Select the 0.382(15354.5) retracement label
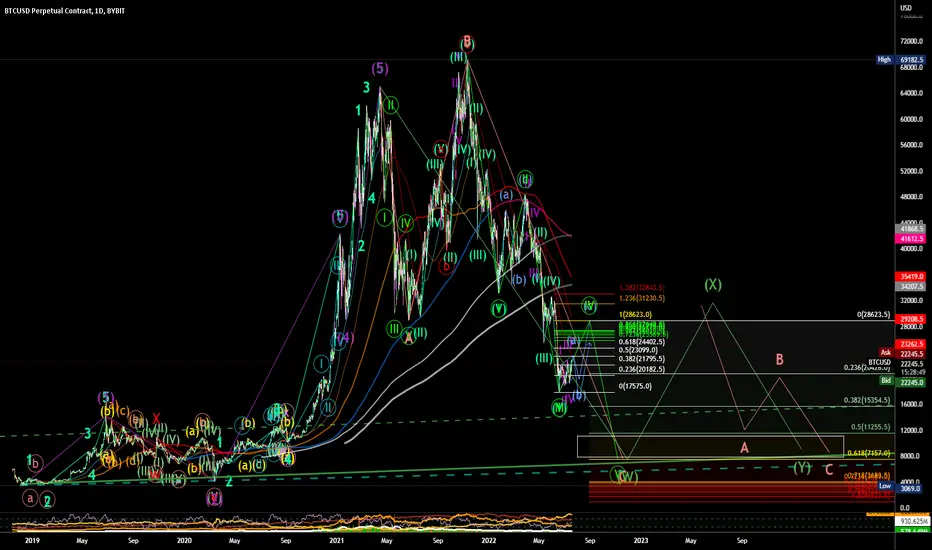Screen dimensions: 932x550 tap(868, 400)
